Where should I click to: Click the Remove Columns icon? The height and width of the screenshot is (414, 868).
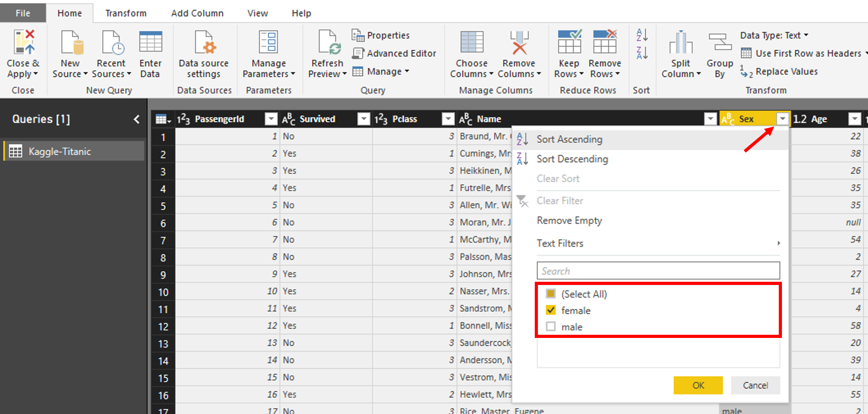click(x=518, y=43)
